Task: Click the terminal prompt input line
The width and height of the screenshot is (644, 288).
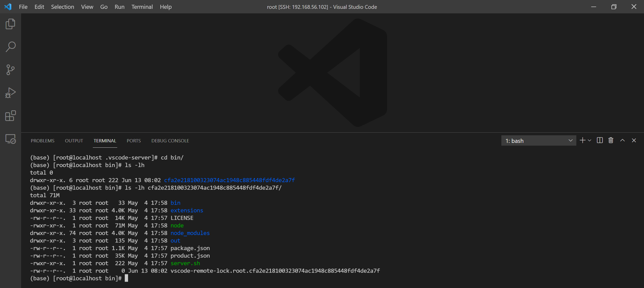Action: coord(127,278)
